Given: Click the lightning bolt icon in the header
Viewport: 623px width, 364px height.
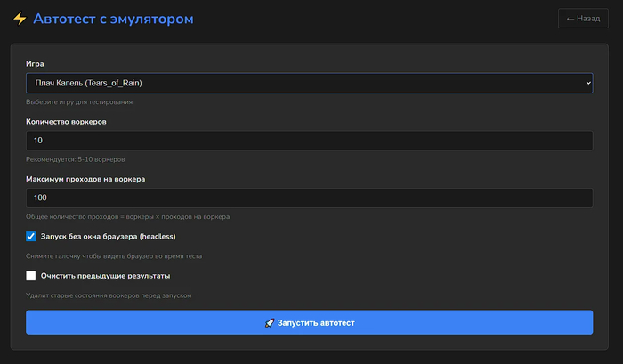Looking at the screenshot, I should click(19, 19).
